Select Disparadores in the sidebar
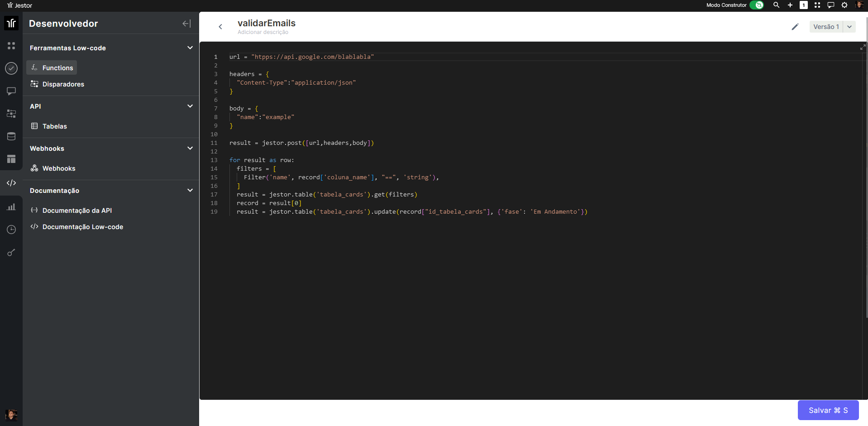This screenshot has height=426, width=868. point(57,84)
